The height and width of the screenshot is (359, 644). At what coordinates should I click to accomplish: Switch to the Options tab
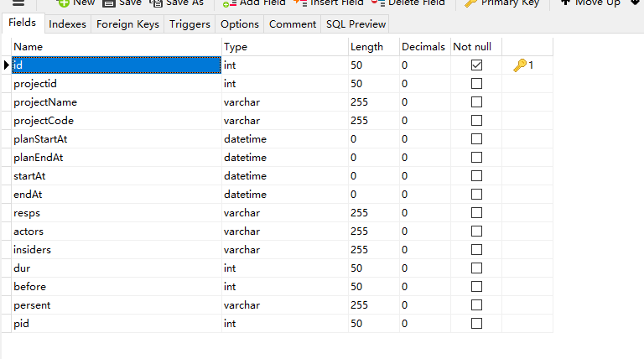(240, 24)
